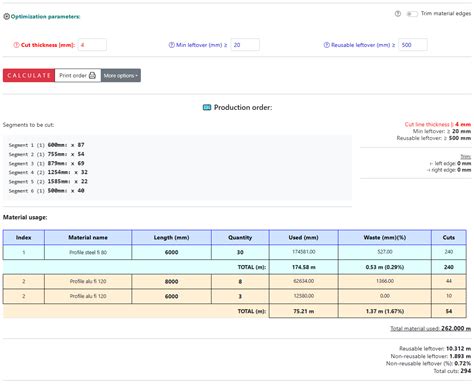Select Segment 4 1254mm x 32 line

pyautogui.click(x=48, y=172)
